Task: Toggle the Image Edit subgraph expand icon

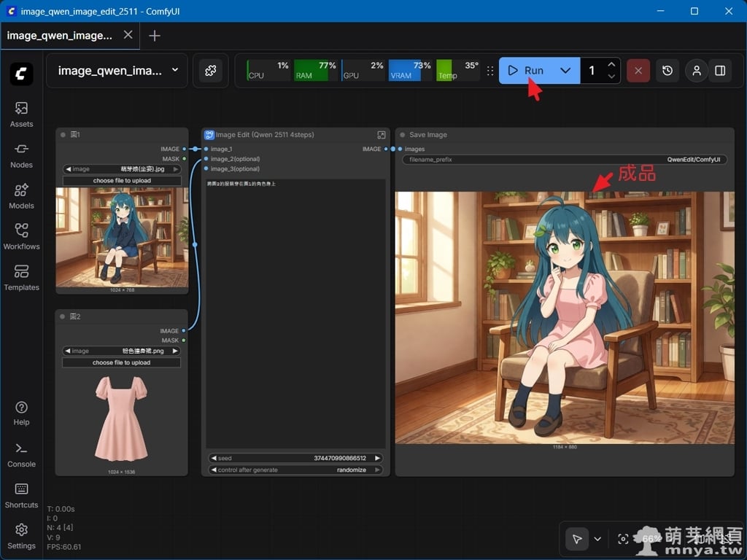Action: pyautogui.click(x=381, y=135)
